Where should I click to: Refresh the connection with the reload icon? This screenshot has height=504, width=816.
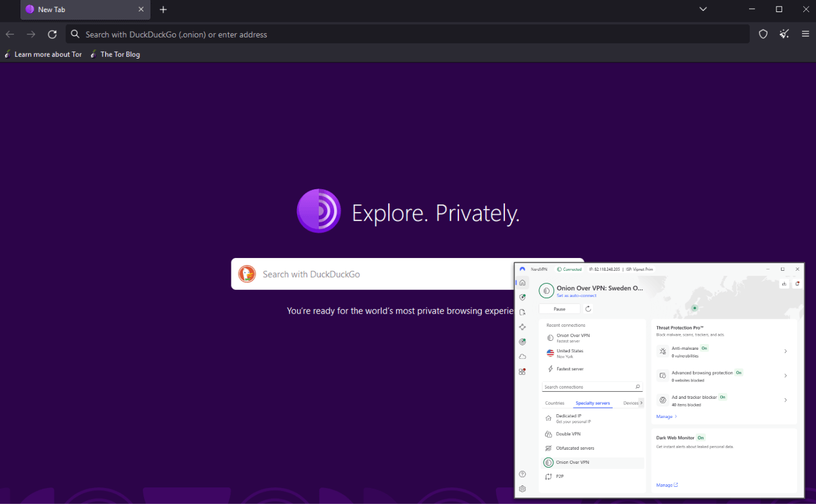pos(588,308)
